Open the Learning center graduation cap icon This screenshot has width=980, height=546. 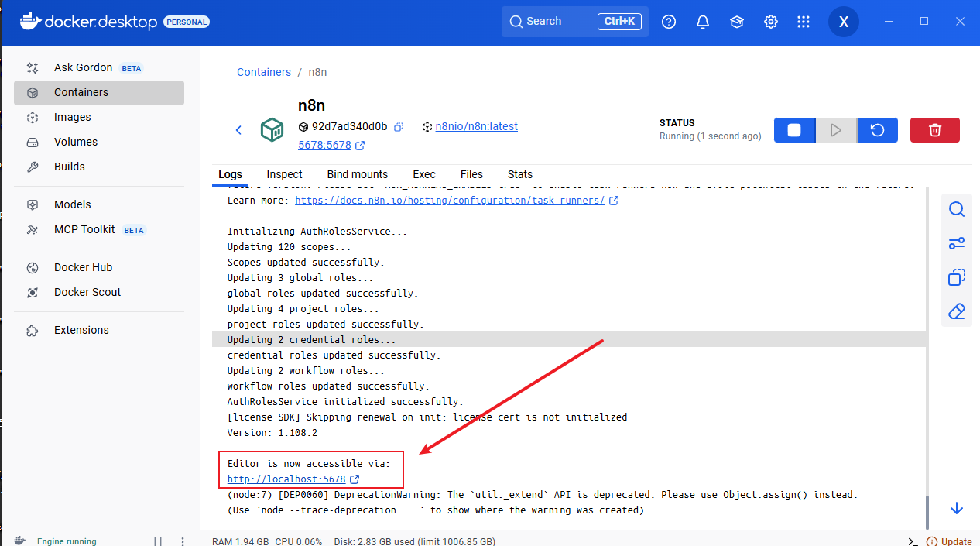737,22
